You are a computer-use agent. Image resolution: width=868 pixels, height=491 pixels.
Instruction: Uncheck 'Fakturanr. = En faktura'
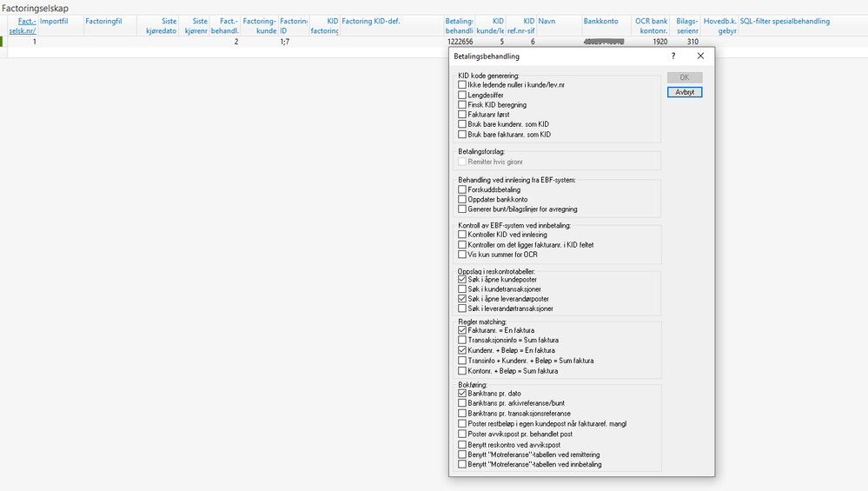(x=462, y=330)
